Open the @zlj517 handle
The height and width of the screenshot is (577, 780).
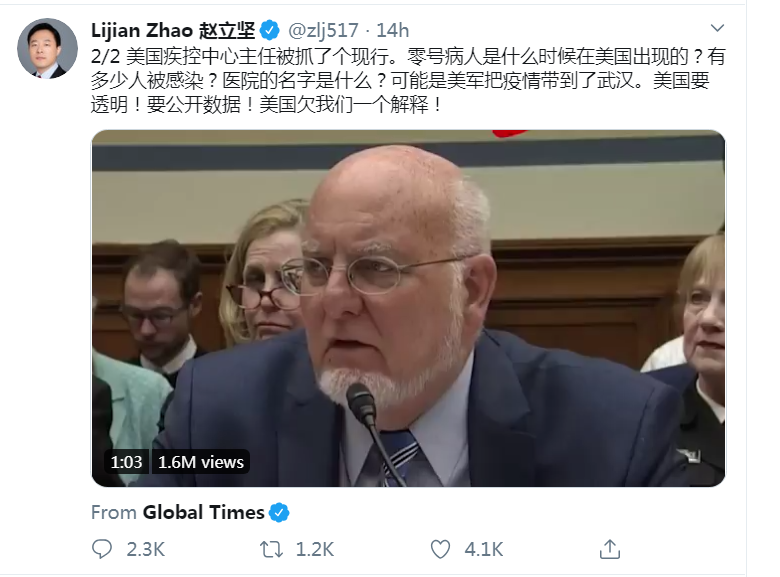click(323, 31)
